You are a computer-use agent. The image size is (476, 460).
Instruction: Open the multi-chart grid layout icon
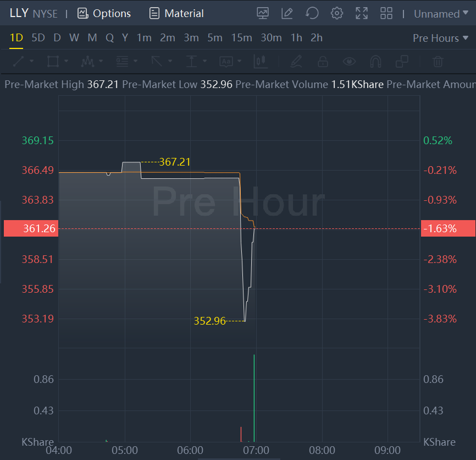[x=386, y=13]
